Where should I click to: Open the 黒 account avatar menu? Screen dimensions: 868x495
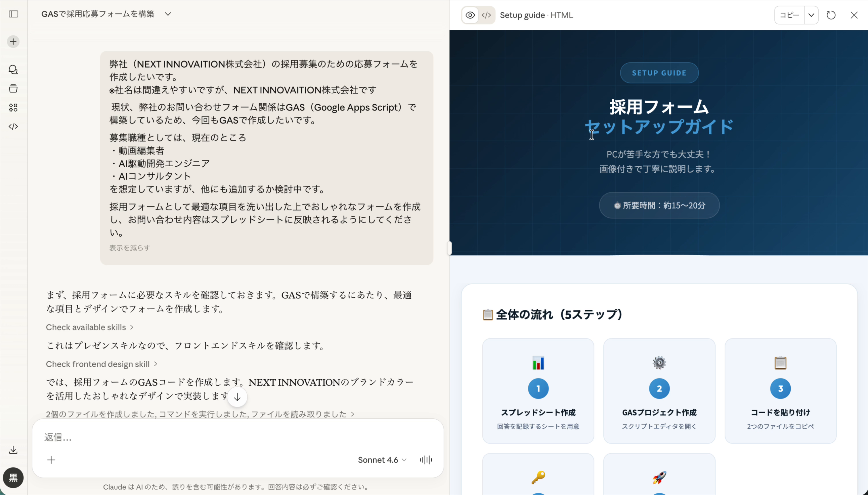click(13, 478)
